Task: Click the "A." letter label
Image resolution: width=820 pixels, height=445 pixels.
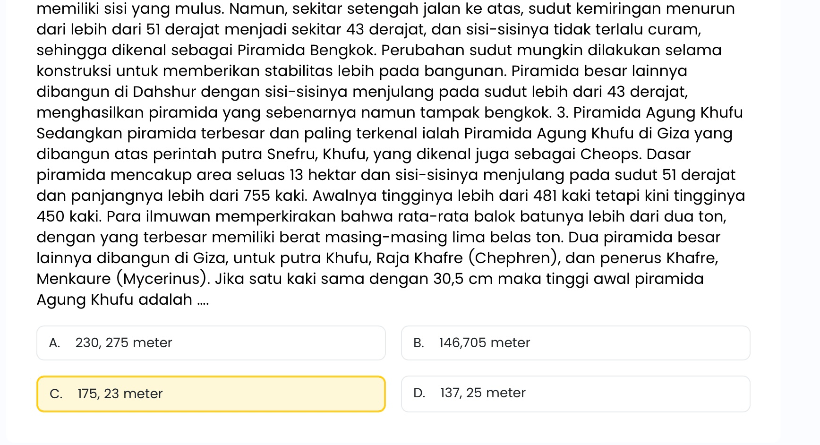Action: tap(55, 343)
